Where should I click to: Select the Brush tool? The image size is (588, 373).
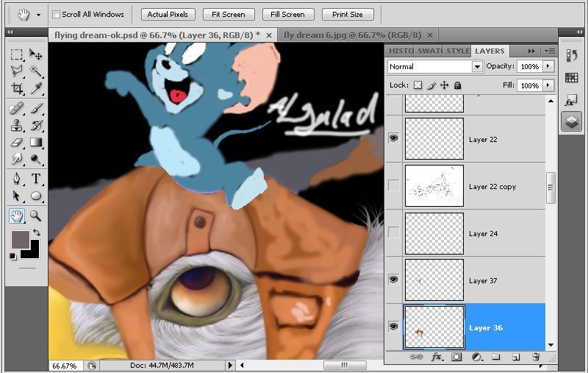36,109
